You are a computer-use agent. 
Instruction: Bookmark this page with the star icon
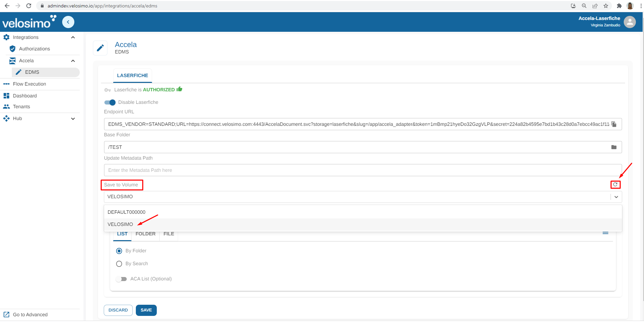coord(606,6)
